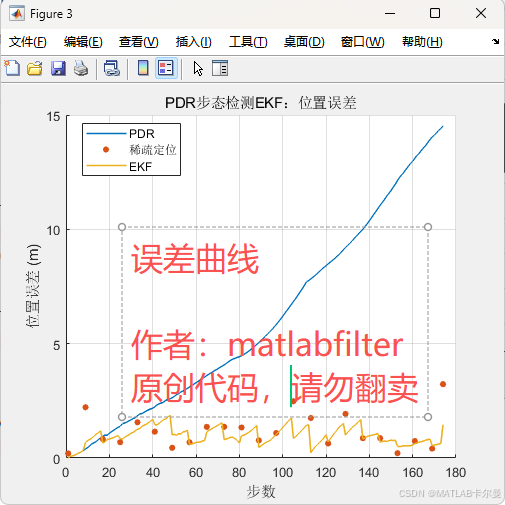Open the 桌面(D) menu

coord(304,42)
